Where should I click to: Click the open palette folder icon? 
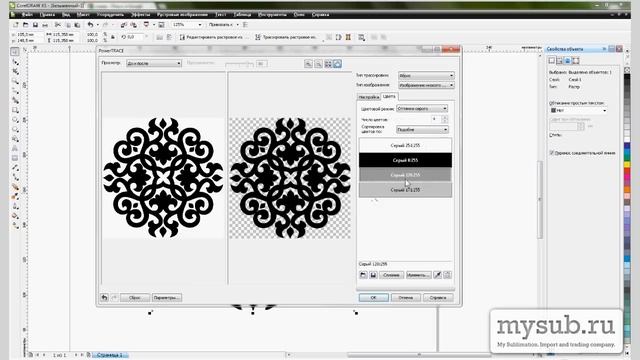coord(363,275)
